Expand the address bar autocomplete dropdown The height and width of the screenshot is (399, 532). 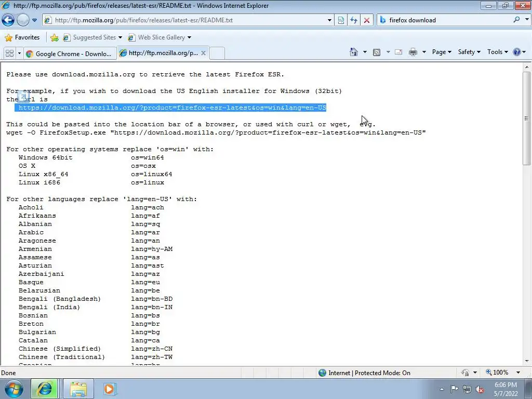pyautogui.click(x=329, y=20)
